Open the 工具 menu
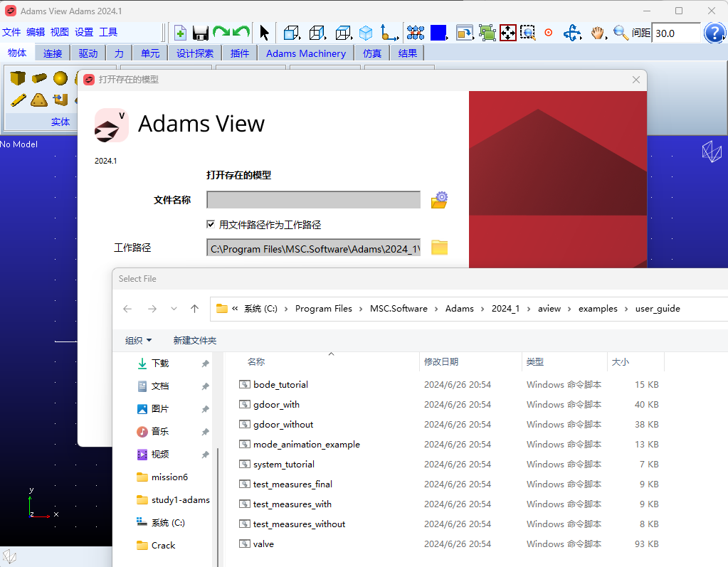 108,32
